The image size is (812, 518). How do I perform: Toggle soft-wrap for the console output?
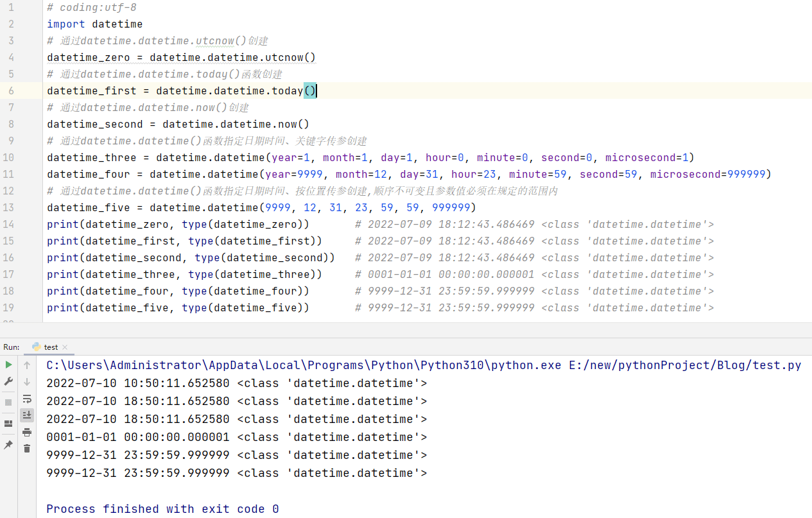[26, 399]
